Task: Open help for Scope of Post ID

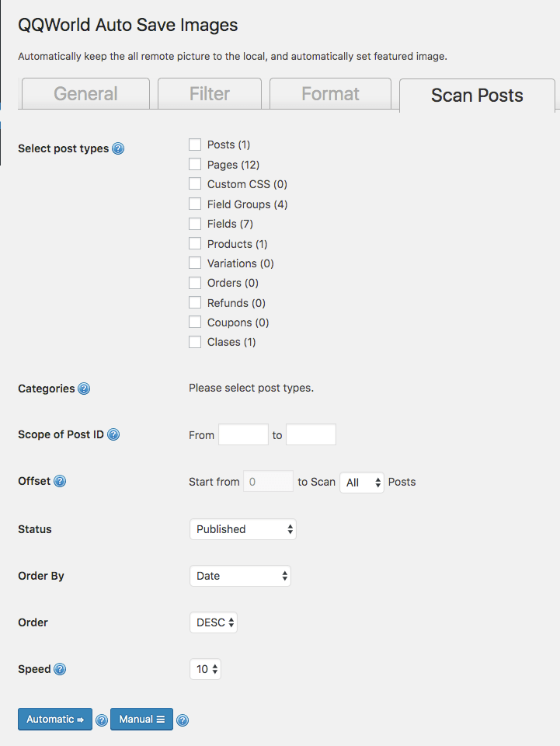Action: [x=113, y=434]
